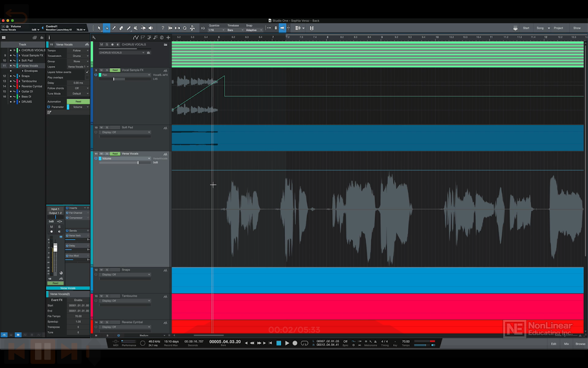Open the Quantize 1/16 dropdown
Viewport: 588px width, 368px height.
214,30
